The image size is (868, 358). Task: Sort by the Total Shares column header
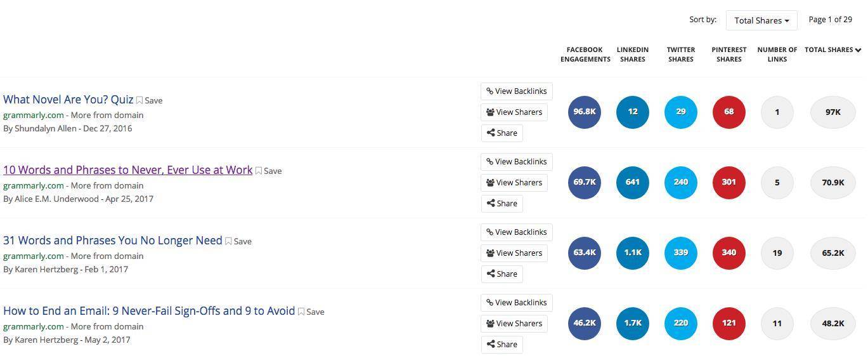coord(832,50)
